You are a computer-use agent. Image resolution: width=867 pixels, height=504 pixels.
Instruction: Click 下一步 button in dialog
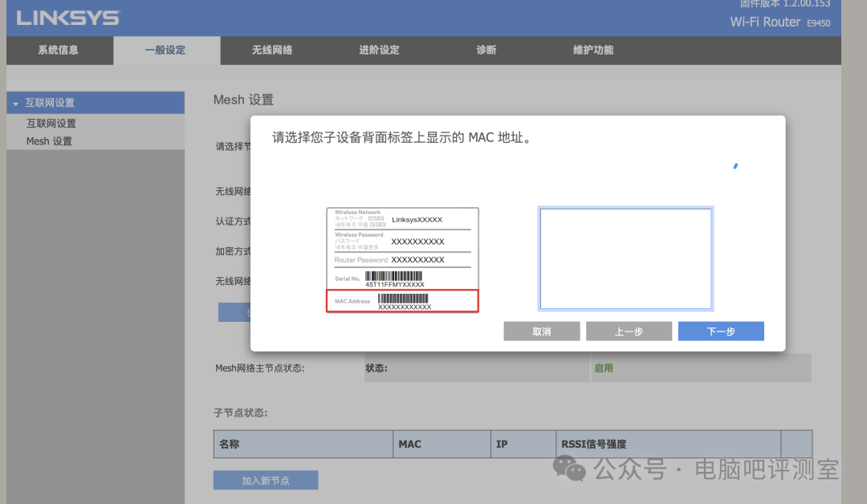(721, 331)
